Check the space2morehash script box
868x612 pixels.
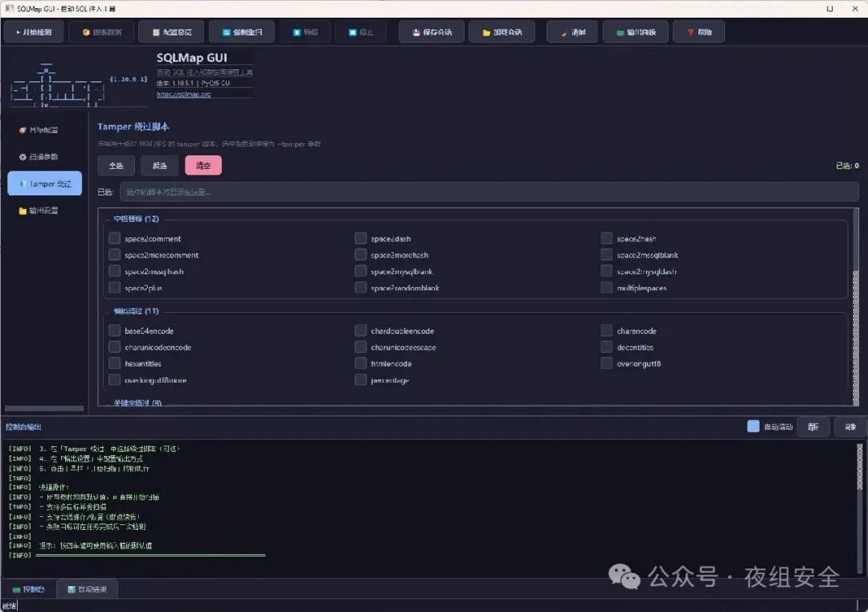pos(360,255)
